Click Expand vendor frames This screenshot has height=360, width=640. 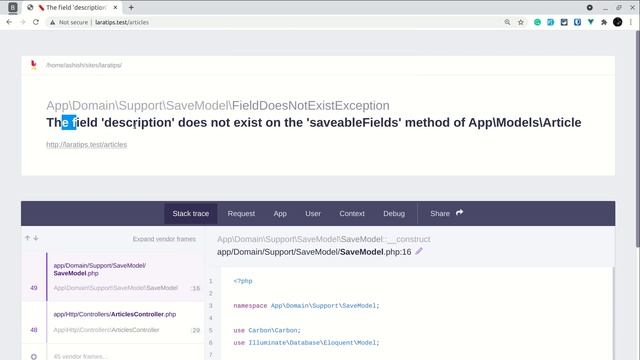point(164,239)
